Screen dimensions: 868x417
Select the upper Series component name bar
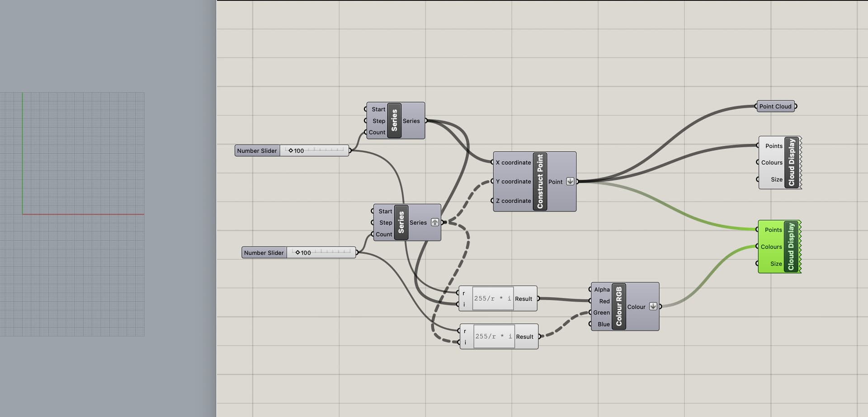coord(394,120)
